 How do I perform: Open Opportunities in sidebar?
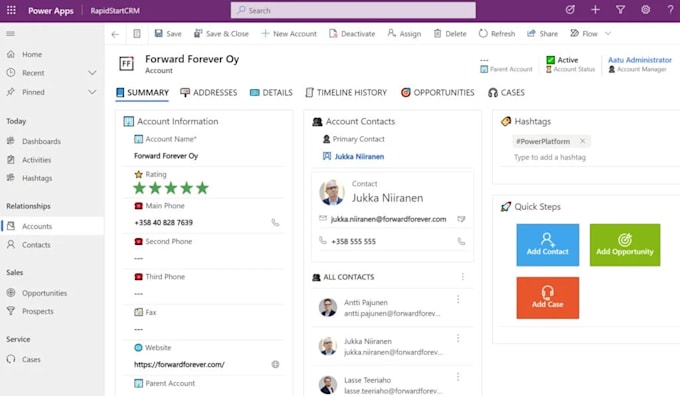point(44,293)
